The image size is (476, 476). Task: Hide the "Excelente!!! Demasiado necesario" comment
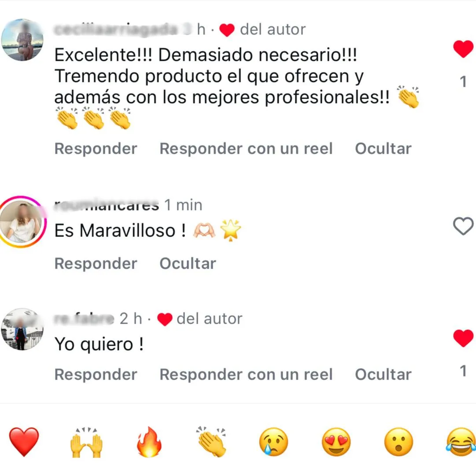pos(383,148)
